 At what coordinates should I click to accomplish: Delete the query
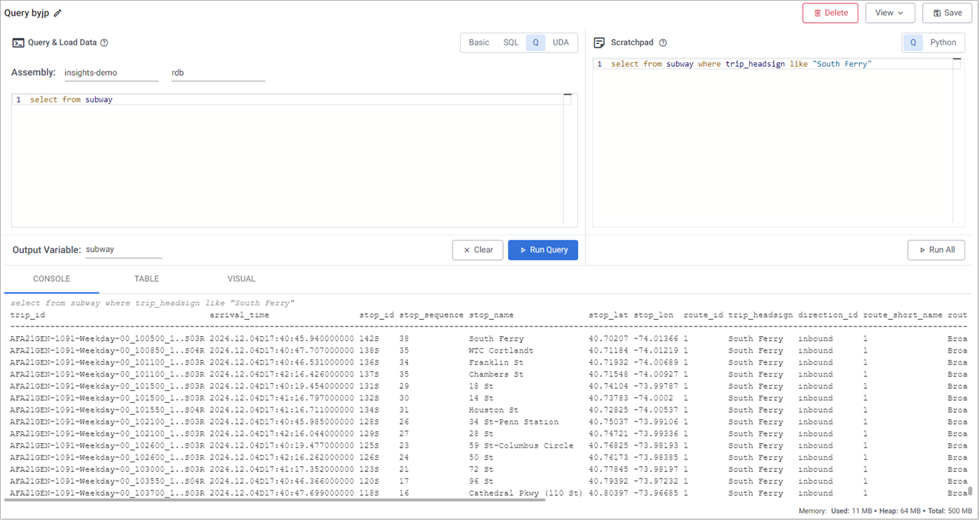pyautogui.click(x=830, y=13)
